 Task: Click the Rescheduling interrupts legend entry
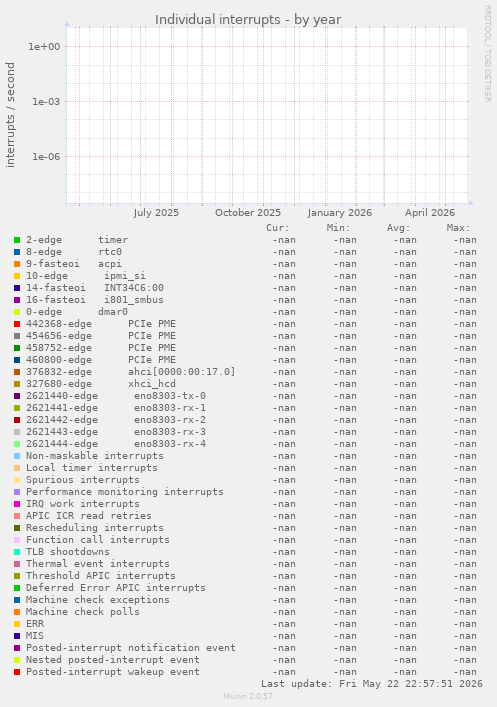tap(95, 528)
